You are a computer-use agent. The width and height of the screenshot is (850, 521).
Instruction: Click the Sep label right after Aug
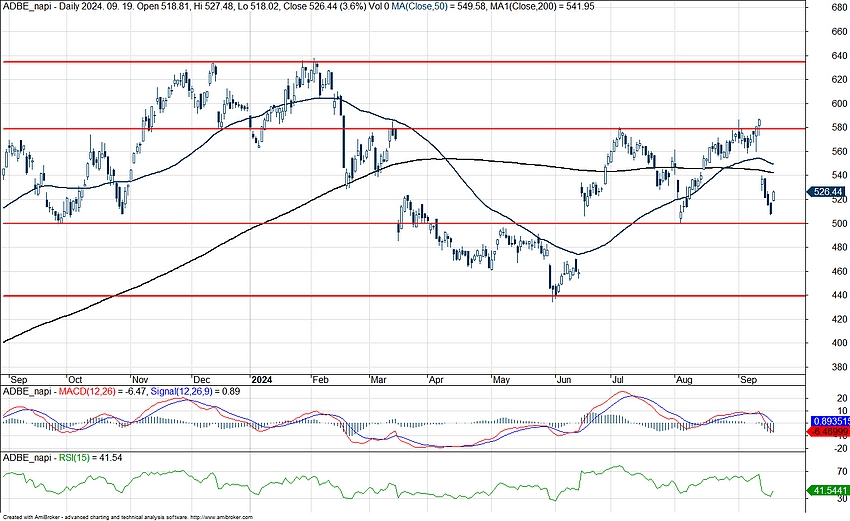click(748, 380)
